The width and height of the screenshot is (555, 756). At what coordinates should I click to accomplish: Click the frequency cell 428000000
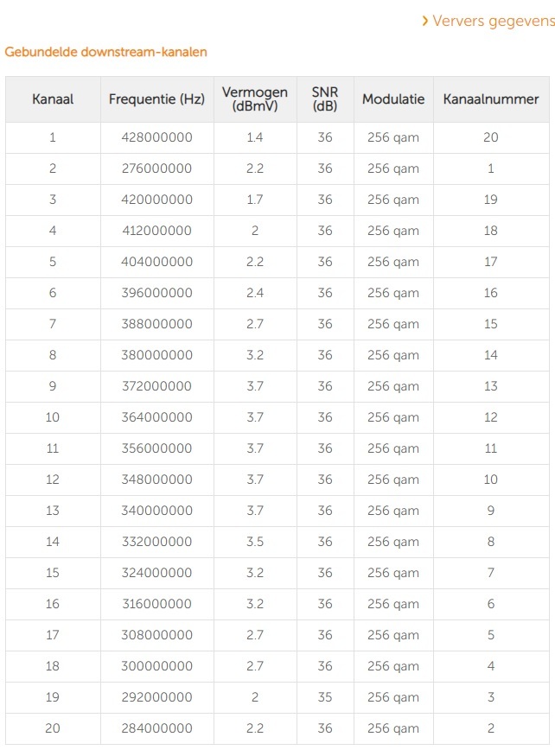coord(156,137)
